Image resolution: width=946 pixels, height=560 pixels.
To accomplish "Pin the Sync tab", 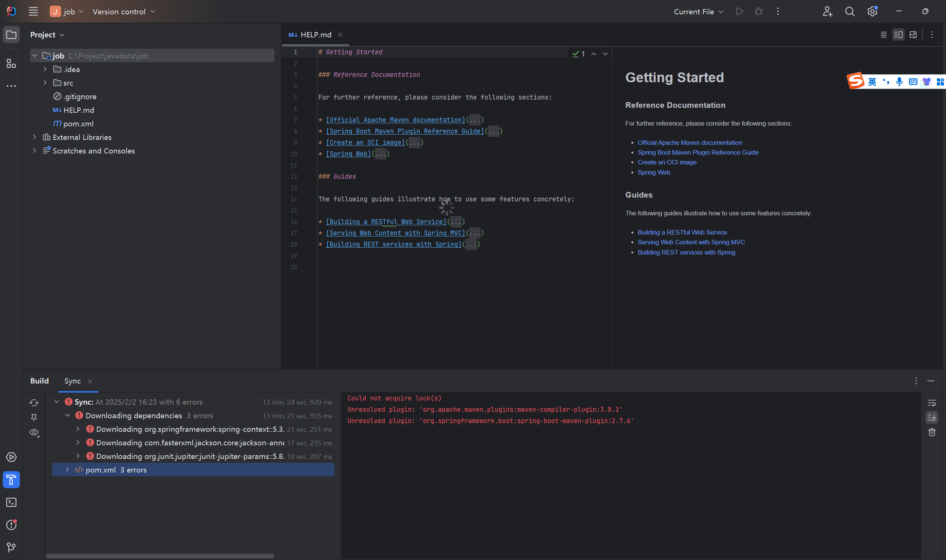I will (34, 417).
